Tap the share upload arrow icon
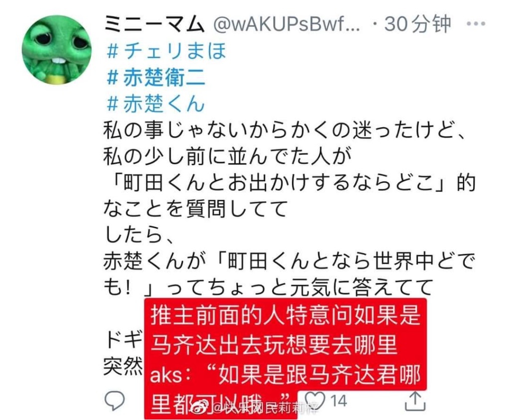 point(415,401)
